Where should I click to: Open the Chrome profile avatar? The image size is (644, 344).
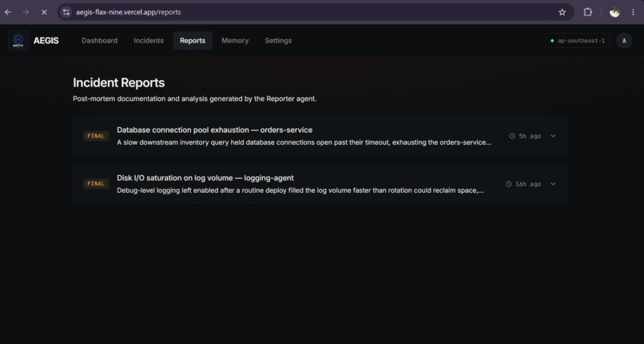coord(614,12)
